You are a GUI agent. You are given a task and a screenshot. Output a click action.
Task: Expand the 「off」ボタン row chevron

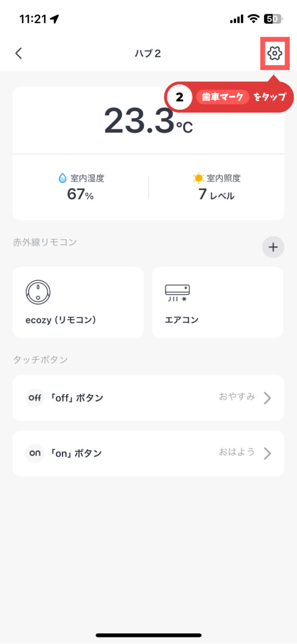click(267, 398)
